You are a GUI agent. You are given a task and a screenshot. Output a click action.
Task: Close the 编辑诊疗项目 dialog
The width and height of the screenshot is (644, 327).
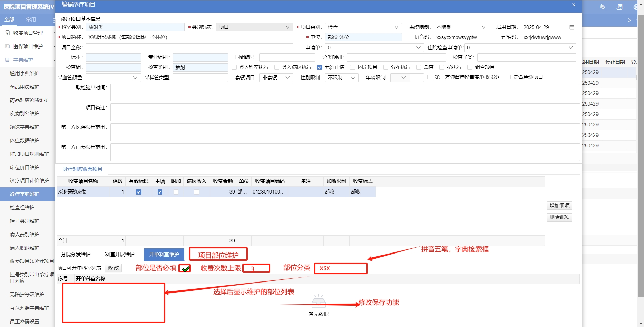(574, 5)
